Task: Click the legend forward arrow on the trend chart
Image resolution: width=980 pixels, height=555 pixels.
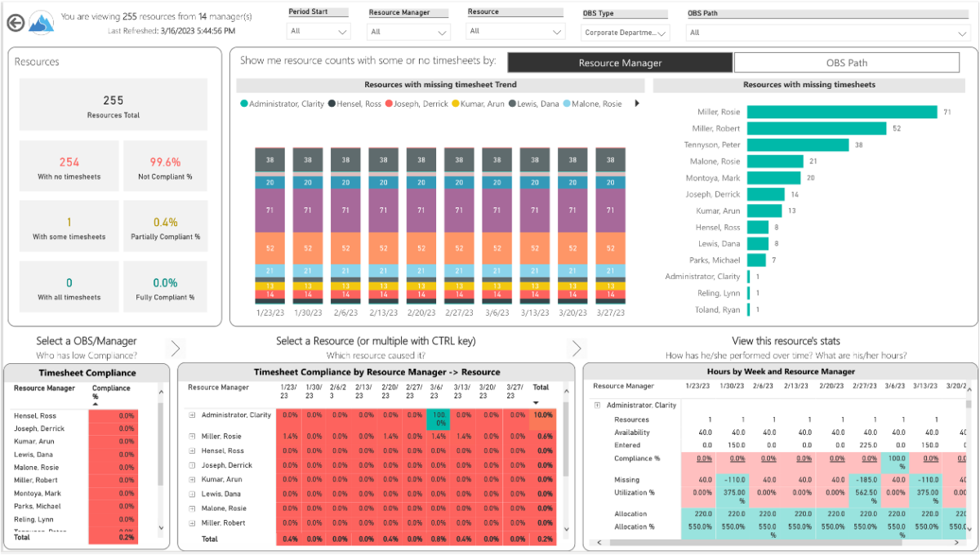Action: pos(637,104)
